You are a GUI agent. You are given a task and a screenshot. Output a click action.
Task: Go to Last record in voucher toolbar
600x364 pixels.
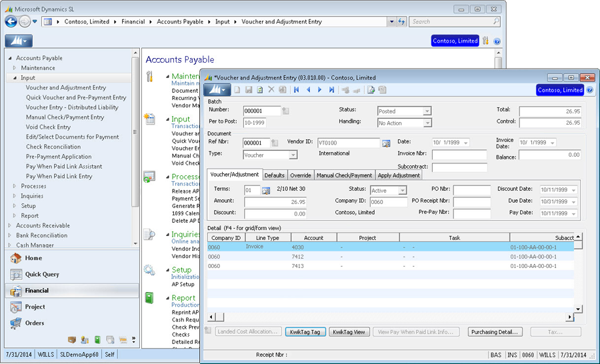coord(331,89)
